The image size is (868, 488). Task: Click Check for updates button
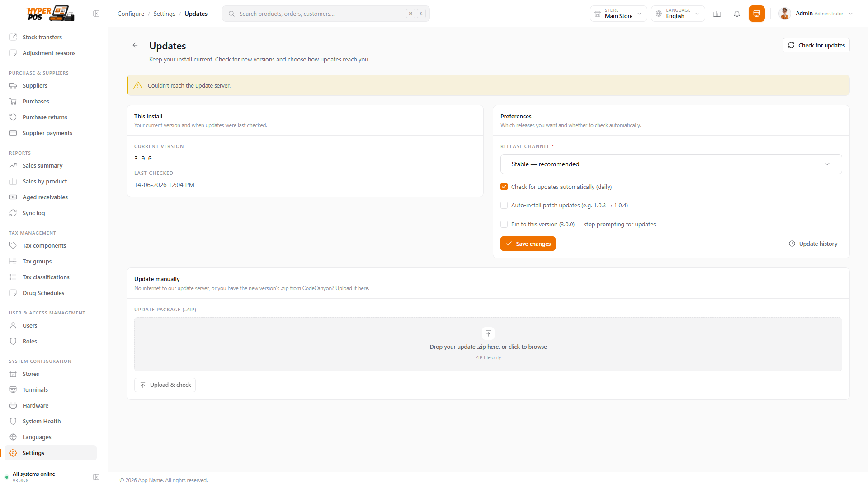816,45
